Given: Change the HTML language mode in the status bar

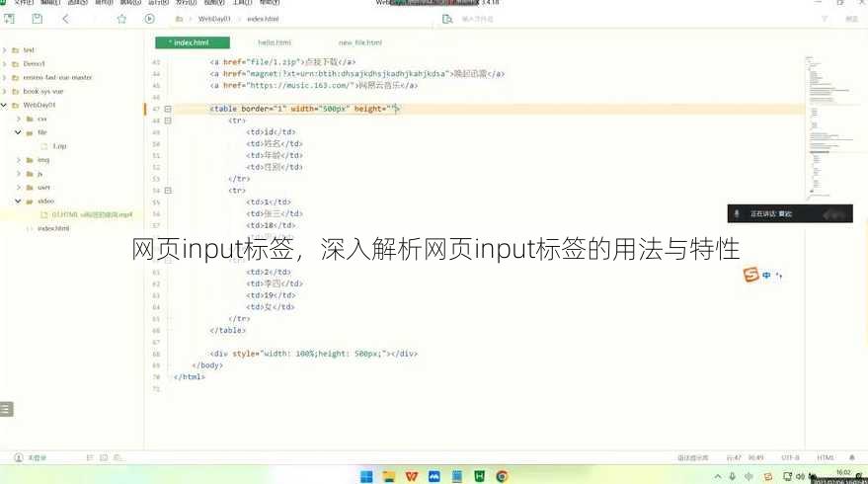Looking at the screenshot, I should click(x=825, y=458).
